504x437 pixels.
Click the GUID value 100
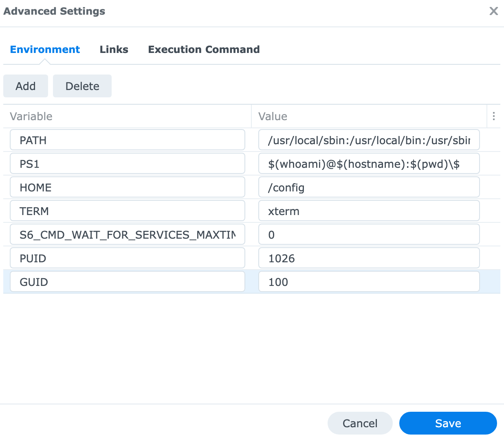(x=369, y=281)
